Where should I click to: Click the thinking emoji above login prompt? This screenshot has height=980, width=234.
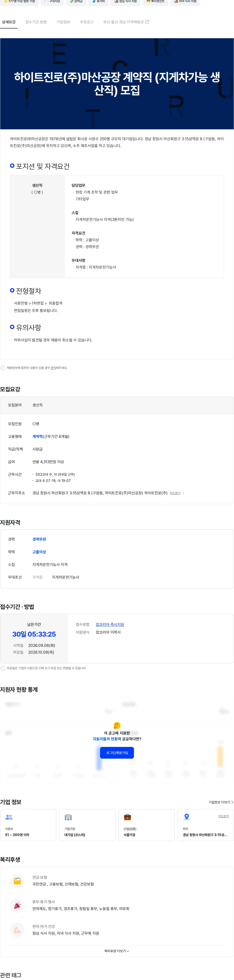pyautogui.click(x=117, y=726)
